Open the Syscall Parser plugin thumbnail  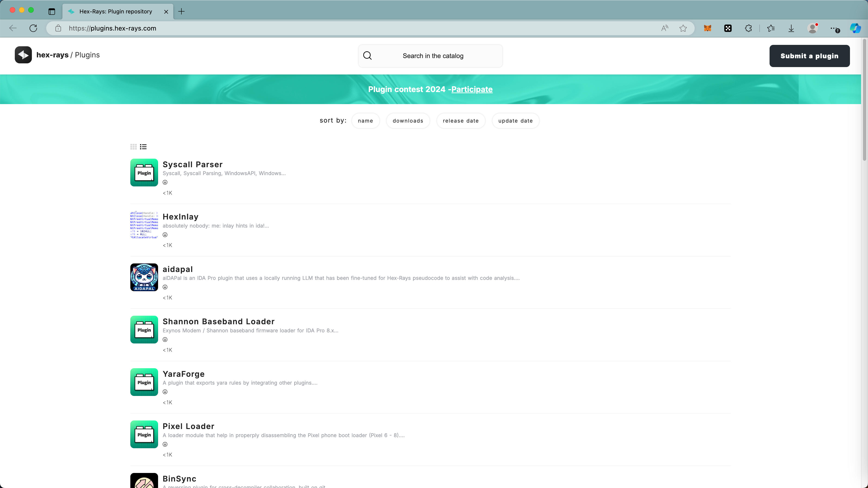144,172
